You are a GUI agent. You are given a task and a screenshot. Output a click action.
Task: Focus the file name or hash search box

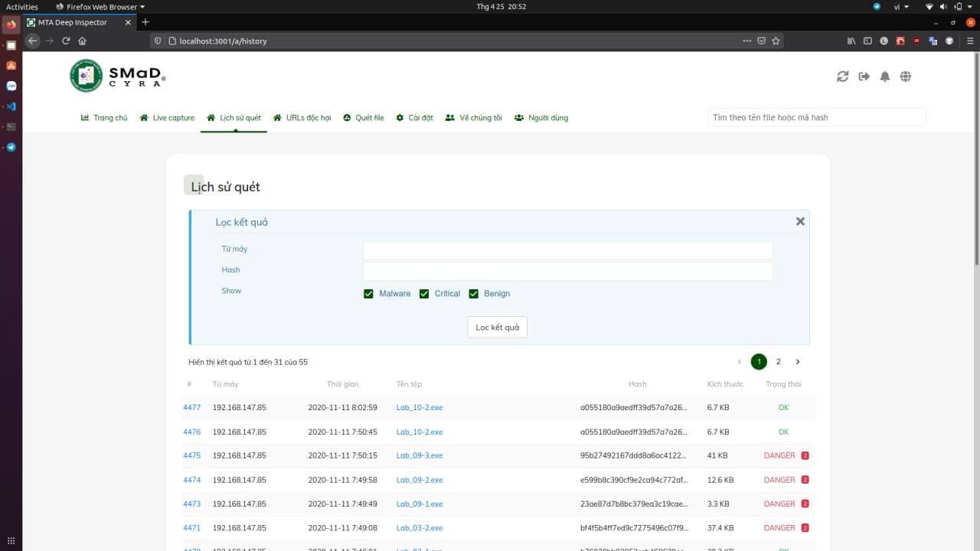[x=816, y=118]
